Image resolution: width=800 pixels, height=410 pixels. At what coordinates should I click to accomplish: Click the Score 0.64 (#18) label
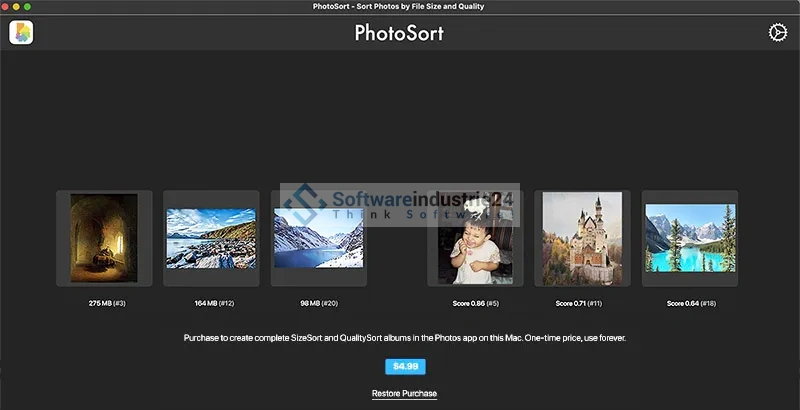click(x=689, y=302)
